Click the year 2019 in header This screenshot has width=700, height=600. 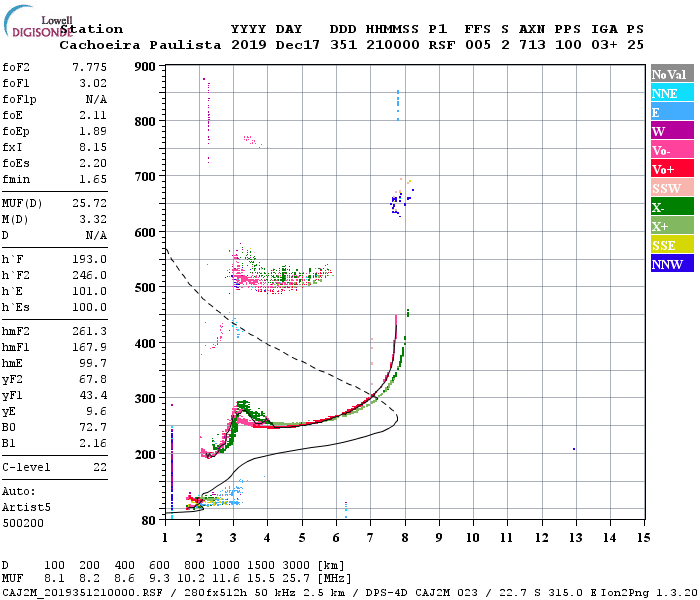click(249, 45)
